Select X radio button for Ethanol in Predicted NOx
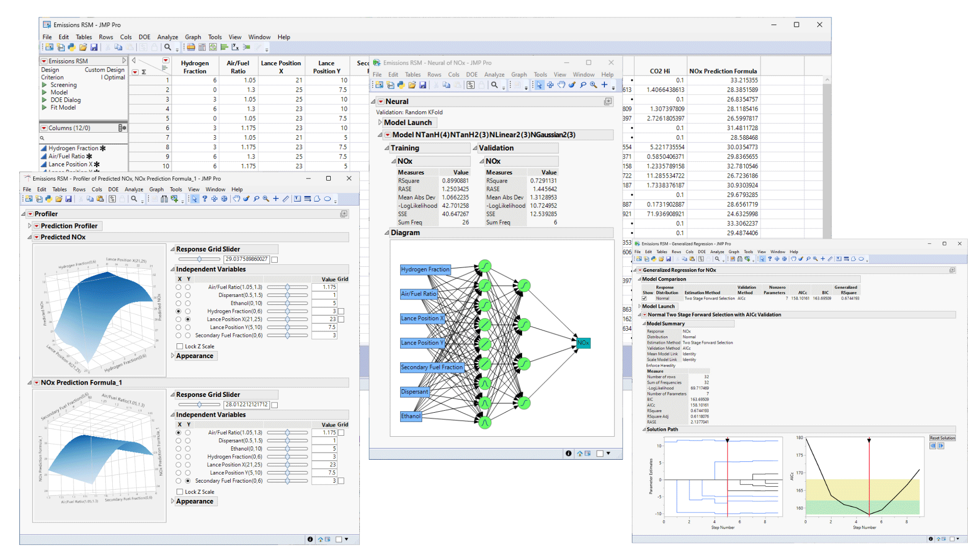The width and height of the screenshot is (980, 551). pos(179,303)
